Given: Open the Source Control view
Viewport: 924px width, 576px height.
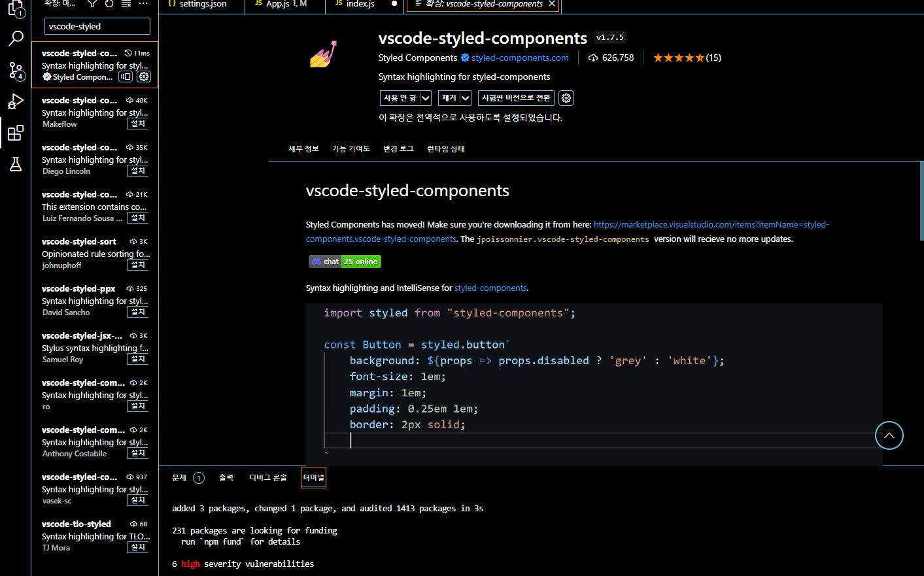Looking at the screenshot, I should coord(16,70).
